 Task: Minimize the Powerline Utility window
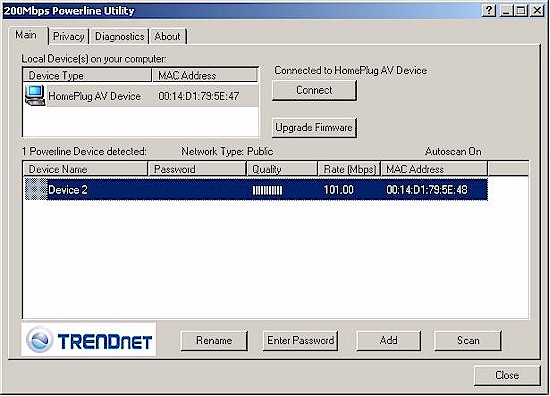506,11
